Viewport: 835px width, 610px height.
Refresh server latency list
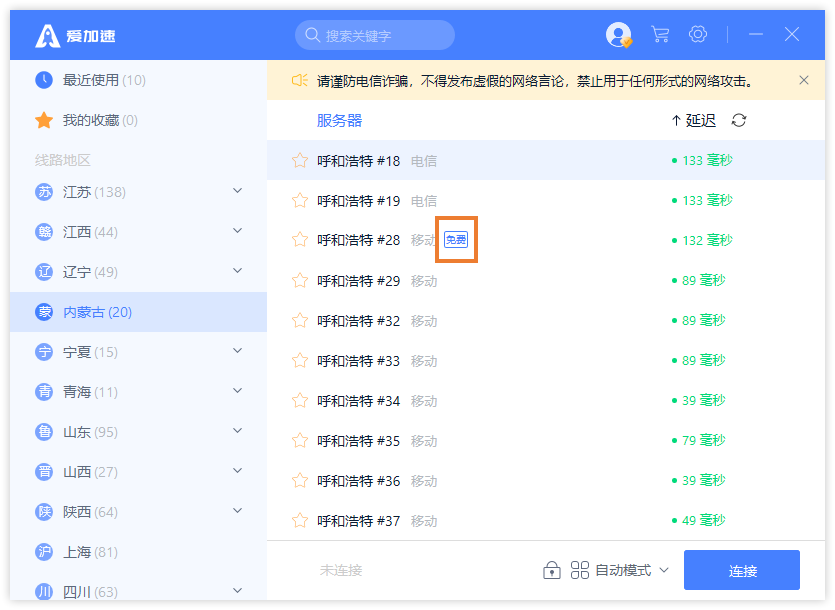(739, 120)
